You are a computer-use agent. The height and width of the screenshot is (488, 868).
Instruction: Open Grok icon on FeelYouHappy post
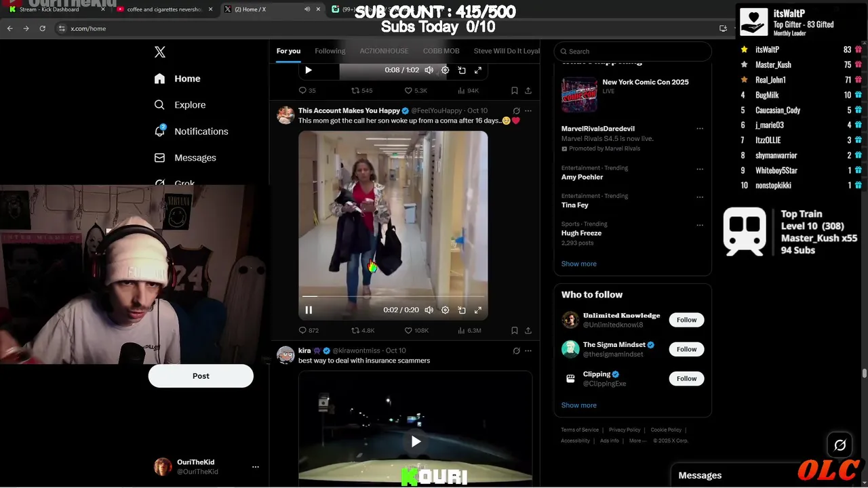coord(516,111)
